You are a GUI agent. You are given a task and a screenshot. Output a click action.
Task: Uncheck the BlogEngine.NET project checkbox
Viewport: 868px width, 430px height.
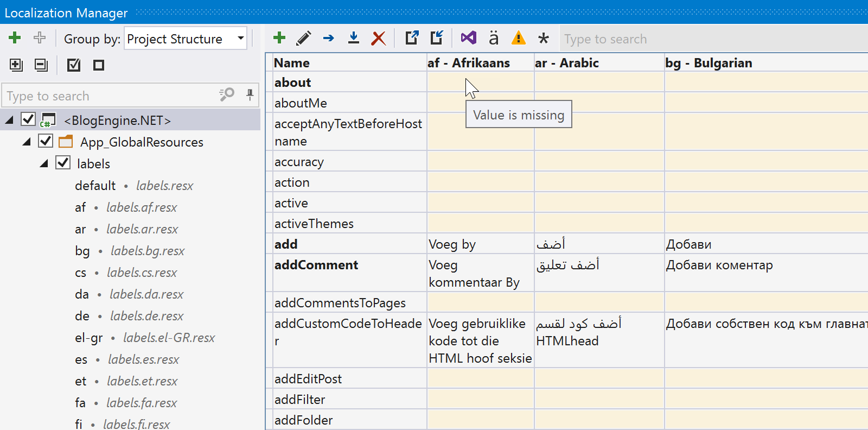[28, 119]
